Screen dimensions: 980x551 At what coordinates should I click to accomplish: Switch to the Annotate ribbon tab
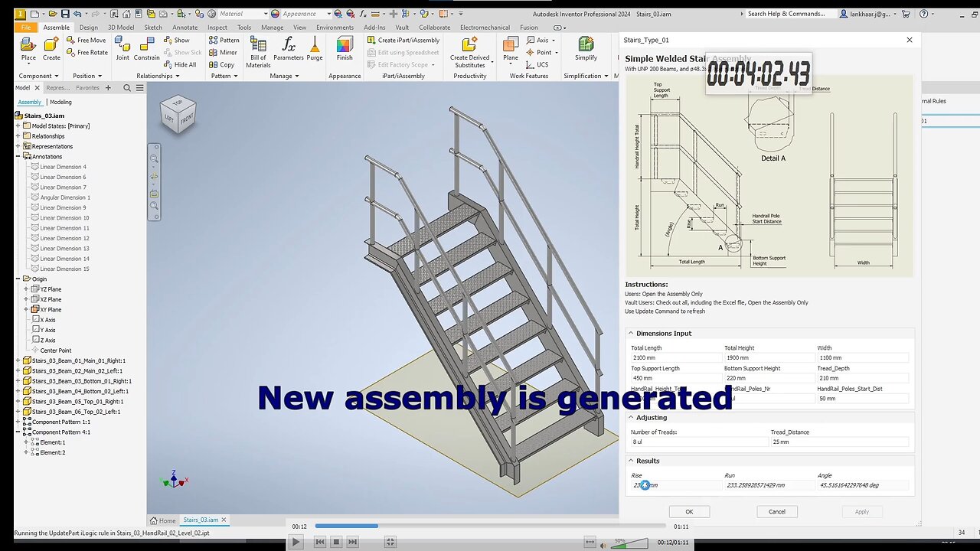pyautogui.click(x=185, y=28)
